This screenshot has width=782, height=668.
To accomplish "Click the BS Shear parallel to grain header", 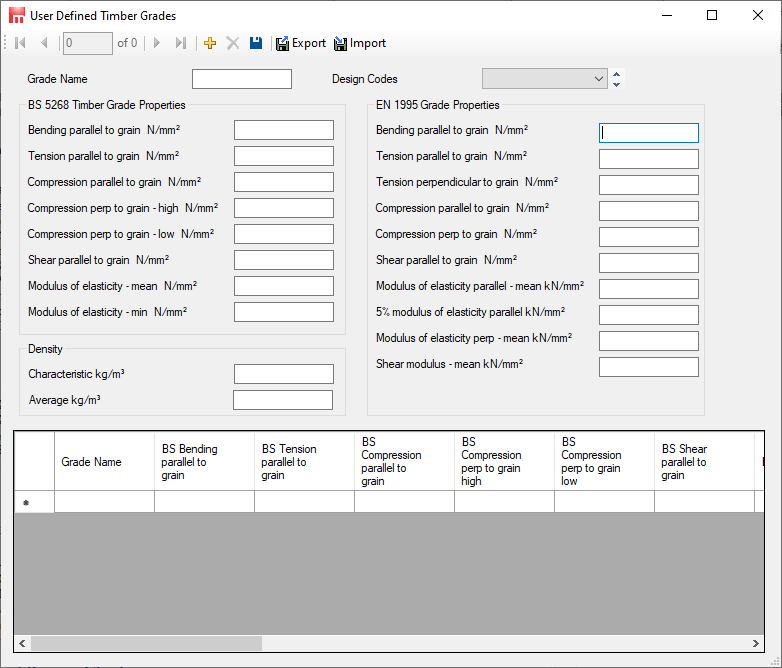I will pos(704,462).
